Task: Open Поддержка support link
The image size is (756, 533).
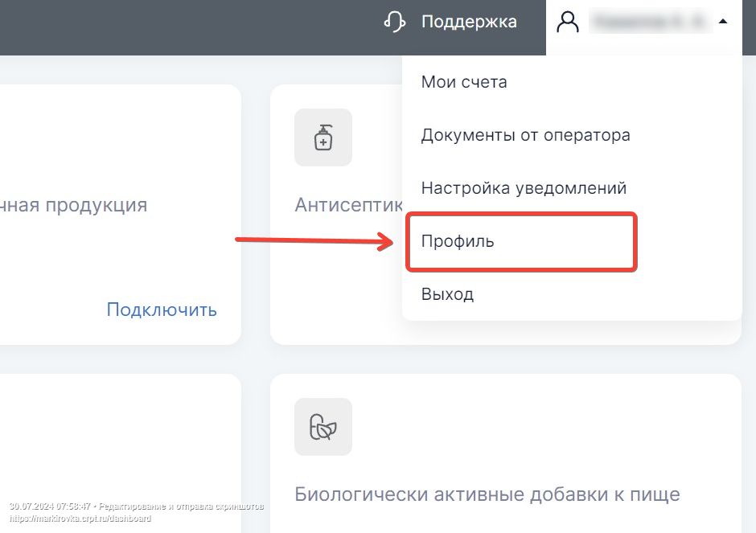Action: [469, 22]
